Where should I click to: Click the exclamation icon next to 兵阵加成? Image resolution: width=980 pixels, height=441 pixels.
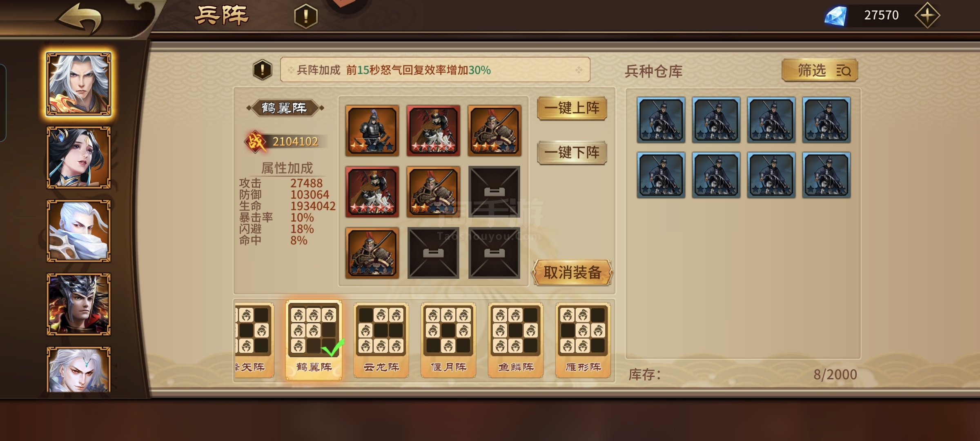(263, 70)
